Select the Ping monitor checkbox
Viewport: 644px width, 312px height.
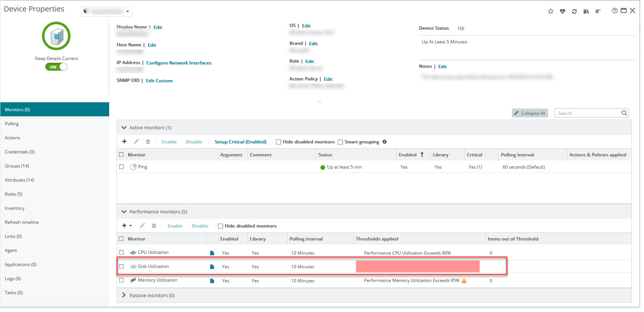(121, 167)
